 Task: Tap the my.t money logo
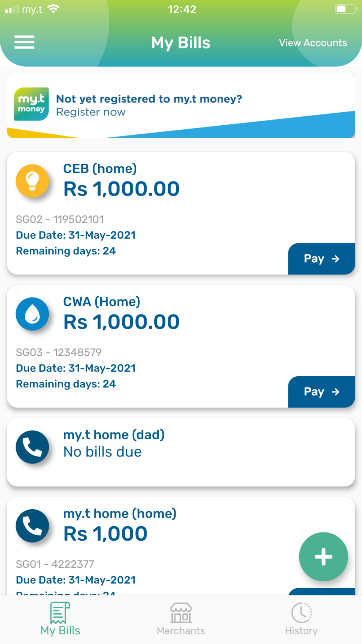[31, 104]
